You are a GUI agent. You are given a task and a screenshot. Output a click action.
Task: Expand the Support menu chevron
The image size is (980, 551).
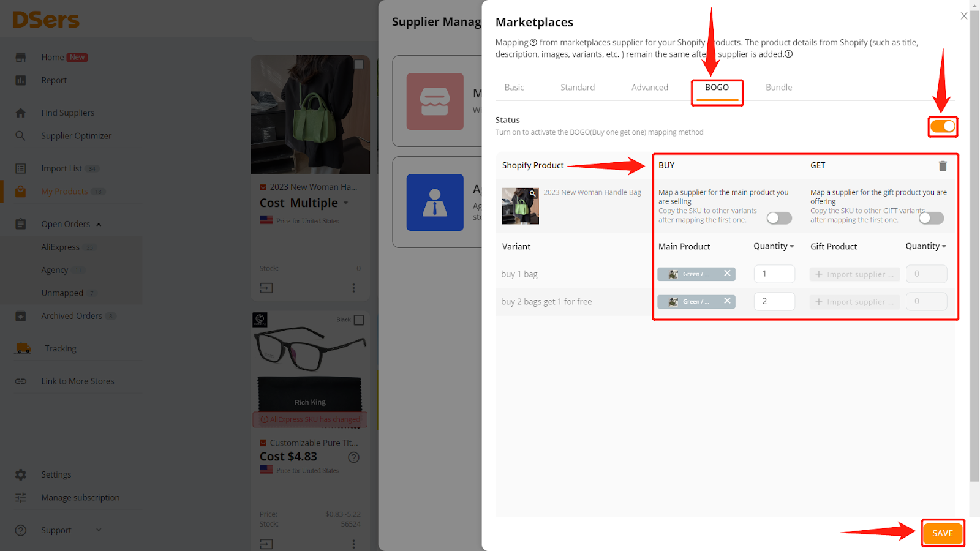point(99,530)
